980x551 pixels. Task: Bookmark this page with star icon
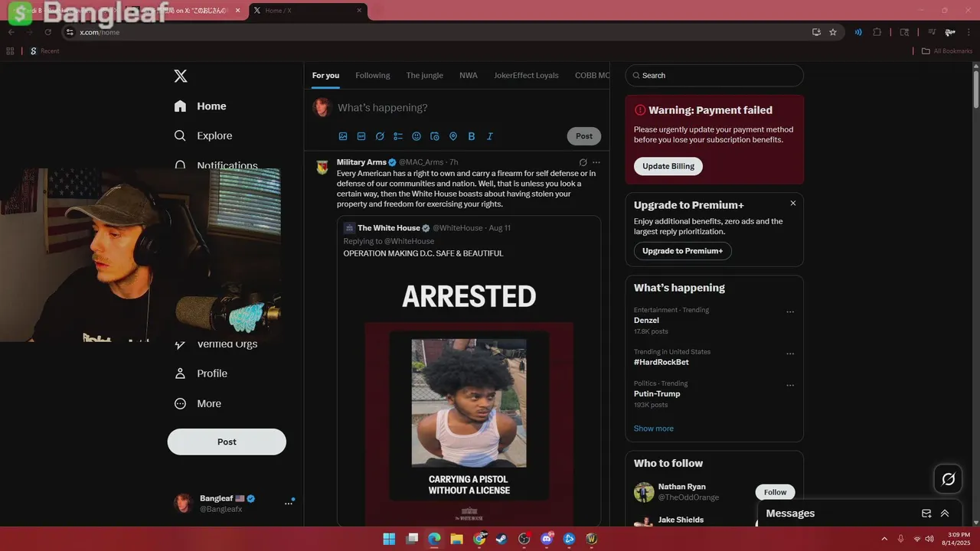click(x=833, y=32)
